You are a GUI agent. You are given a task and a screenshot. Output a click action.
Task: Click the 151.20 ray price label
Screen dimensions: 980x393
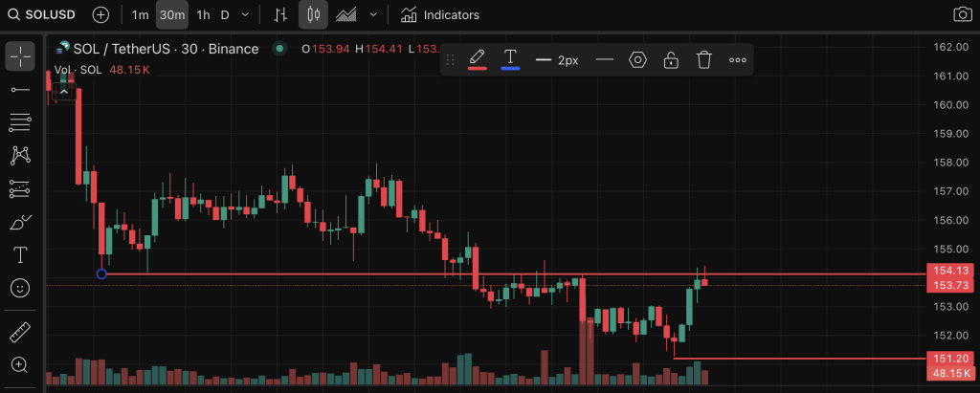coord(952,359)
